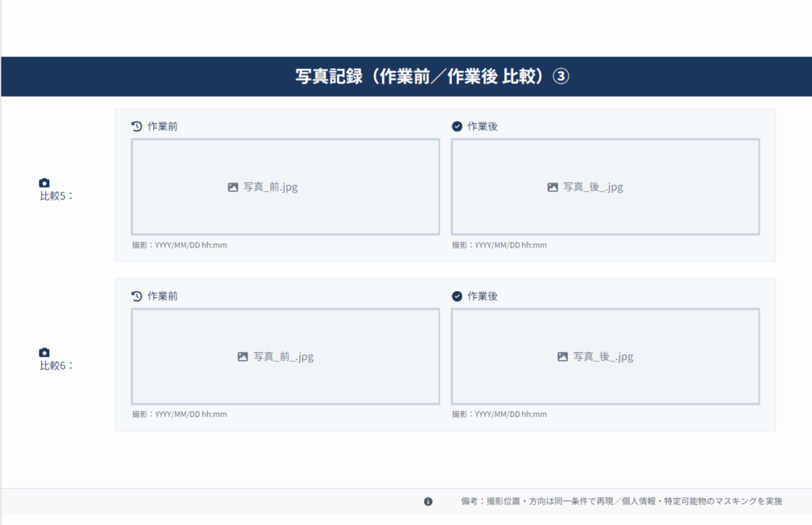Click the 作業後 checkmark icon in 比較5 panel
The height and width of the screenshot is (525, 812).
(x=457, y=126)
